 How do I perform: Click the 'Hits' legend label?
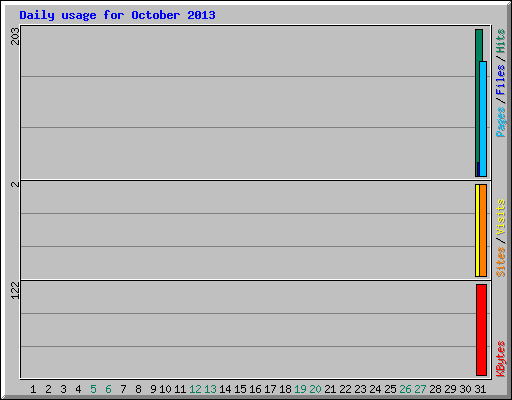[x=500, y=41]
